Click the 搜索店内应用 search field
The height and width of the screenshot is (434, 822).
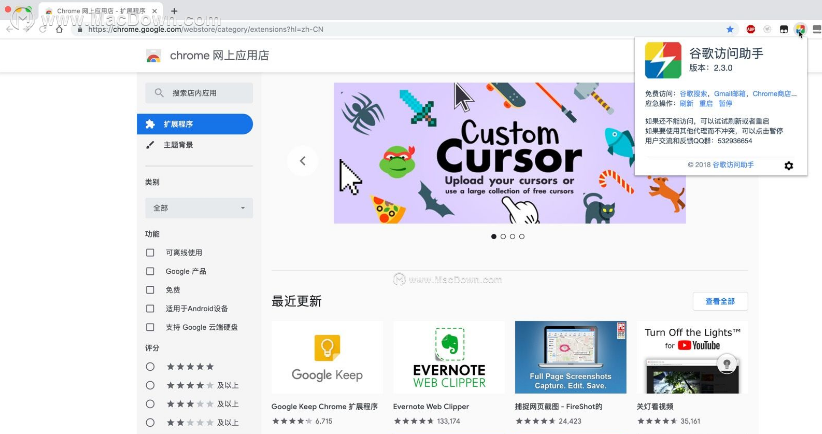pyautogui.click(x=199, y=93)
